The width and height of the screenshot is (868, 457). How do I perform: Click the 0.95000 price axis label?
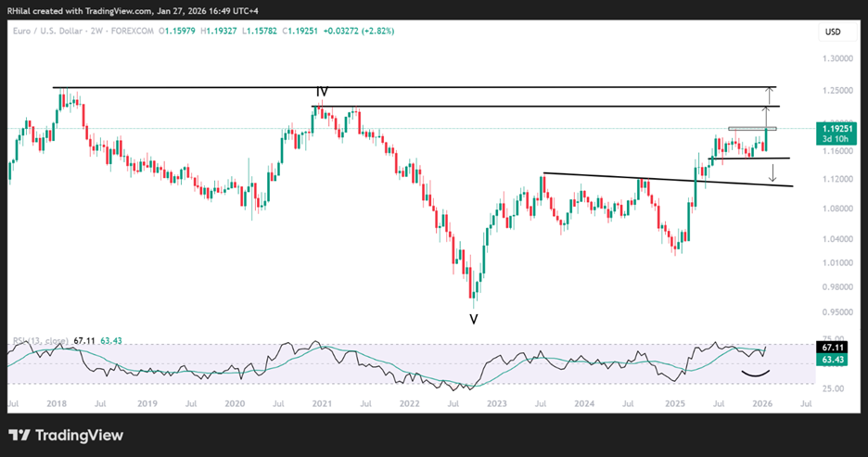tap(836, 312)
